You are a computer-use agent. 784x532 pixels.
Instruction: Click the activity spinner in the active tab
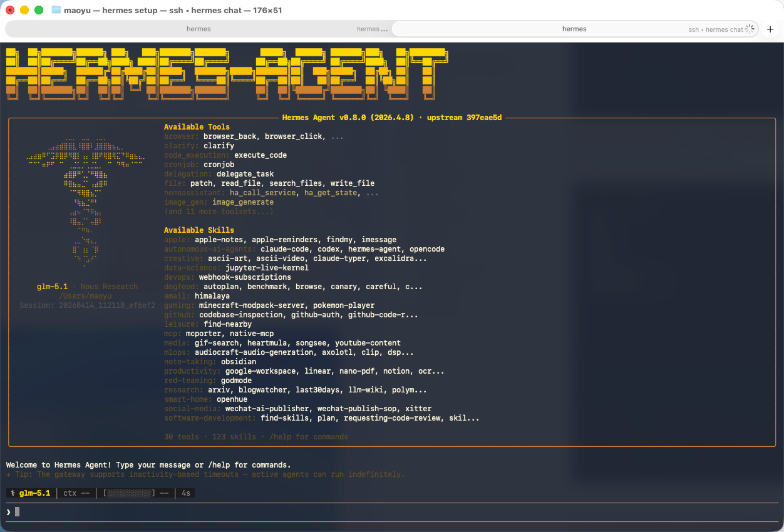pyautogui.click(x=750, y=29)
